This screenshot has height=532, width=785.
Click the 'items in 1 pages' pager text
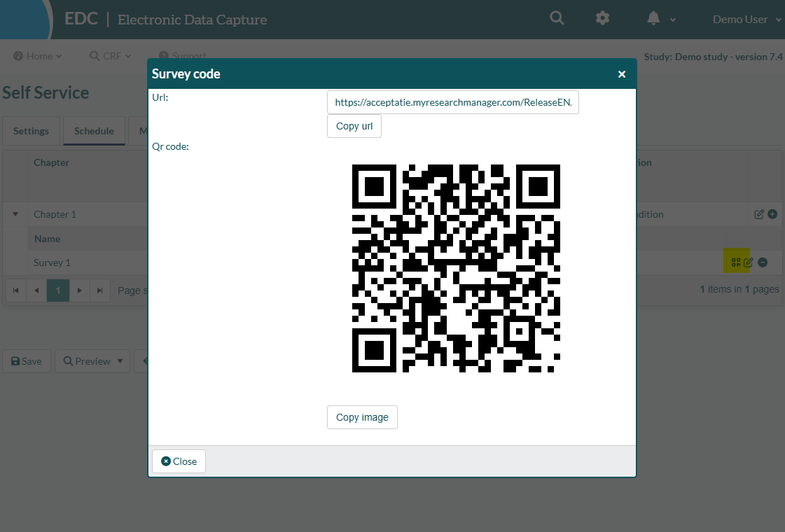coord(739,289)
